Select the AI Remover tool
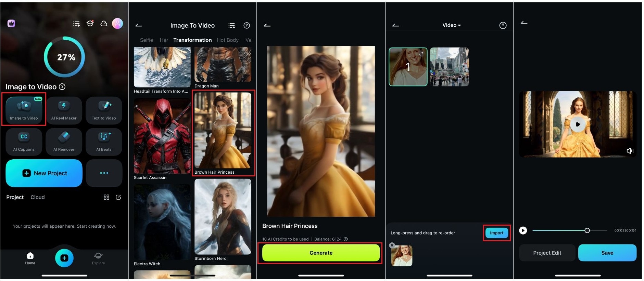 tap(64, 142)
